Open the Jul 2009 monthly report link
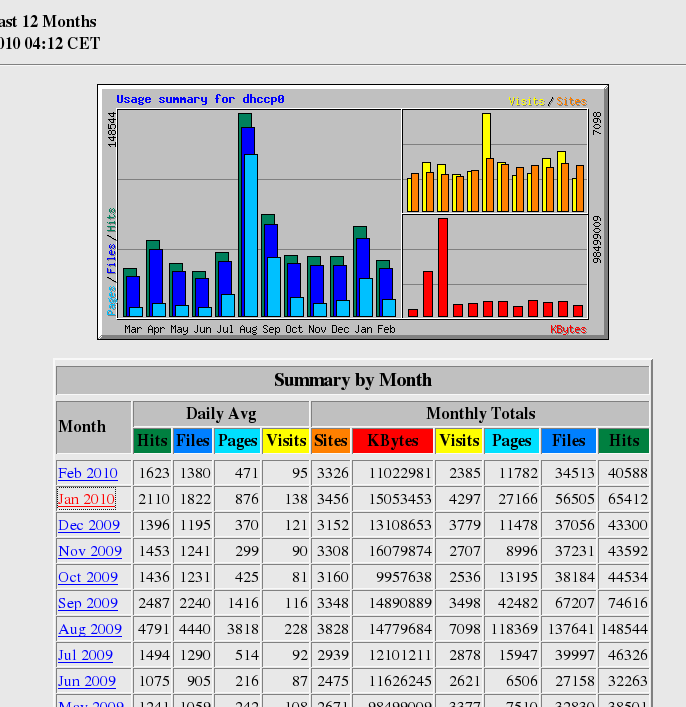 (85, 655)
